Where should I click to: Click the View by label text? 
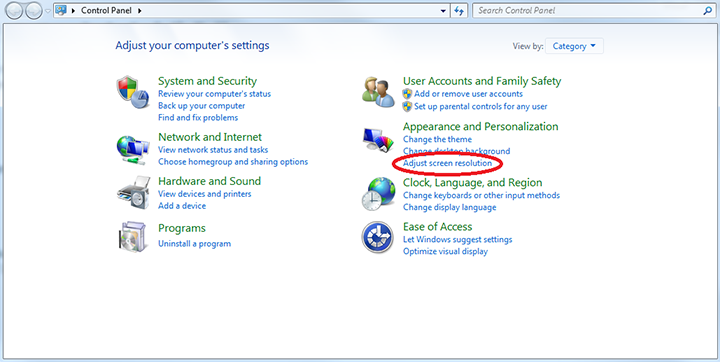pos(528,46)
